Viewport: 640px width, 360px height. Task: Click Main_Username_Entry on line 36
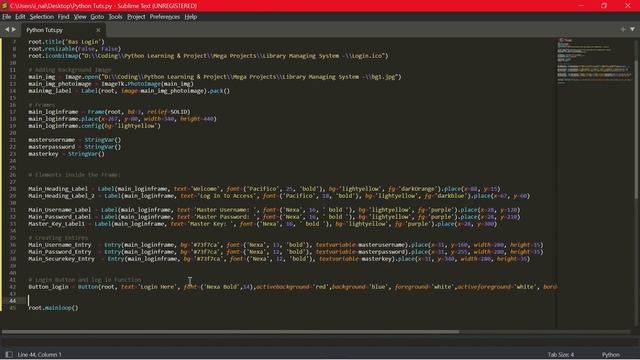click(61, 245)
